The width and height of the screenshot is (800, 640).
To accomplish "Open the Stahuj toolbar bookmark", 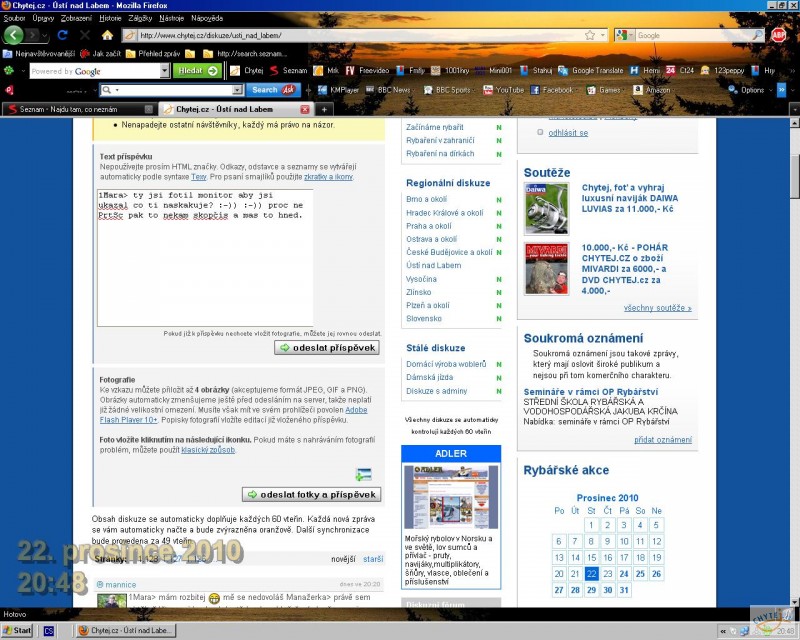I will [536, 70].
